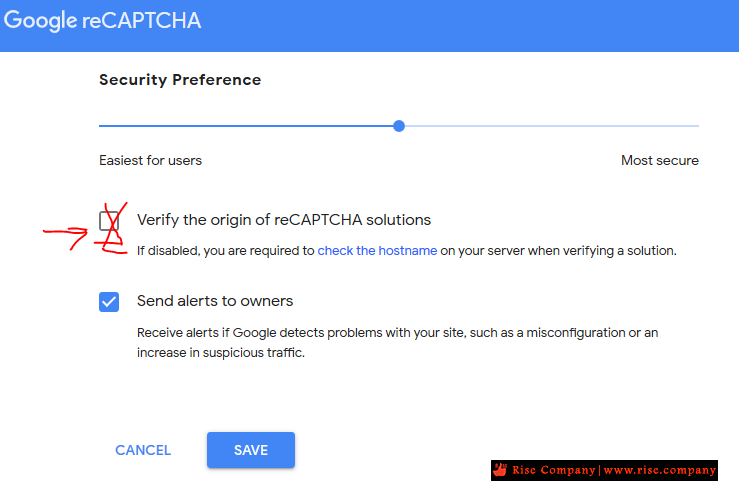739x494 pixels.
Task: Click the security preference slider handle
Action: [399, 126]
